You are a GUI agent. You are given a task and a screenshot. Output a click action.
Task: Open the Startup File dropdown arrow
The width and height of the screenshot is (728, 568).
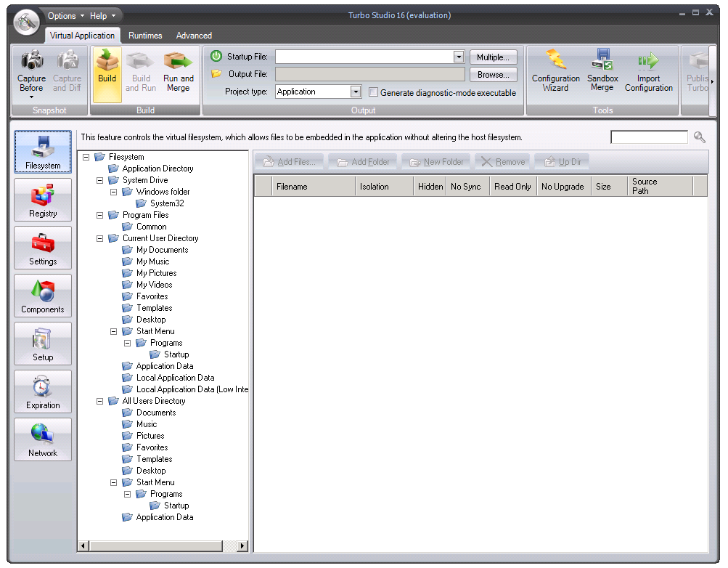pyautogui.click(x=459, y=57)
